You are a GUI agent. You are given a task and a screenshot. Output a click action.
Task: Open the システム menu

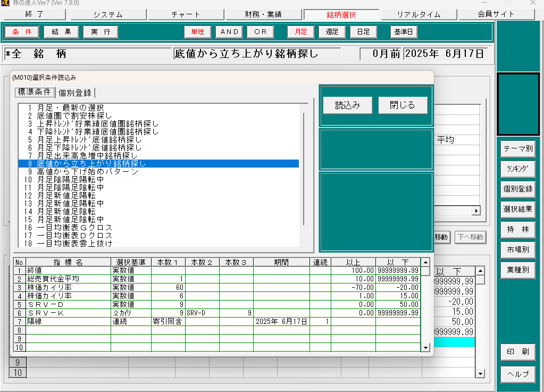coord(108,14)
